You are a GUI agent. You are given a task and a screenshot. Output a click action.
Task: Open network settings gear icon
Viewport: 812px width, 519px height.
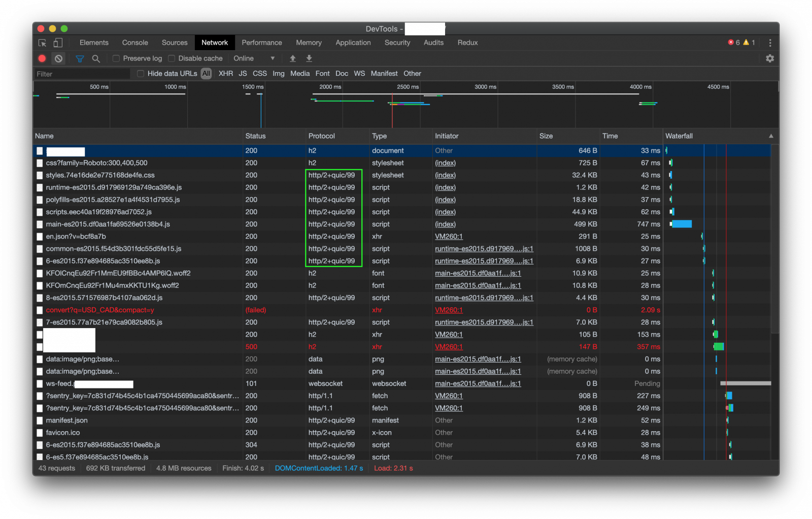(x=770, y=59)
